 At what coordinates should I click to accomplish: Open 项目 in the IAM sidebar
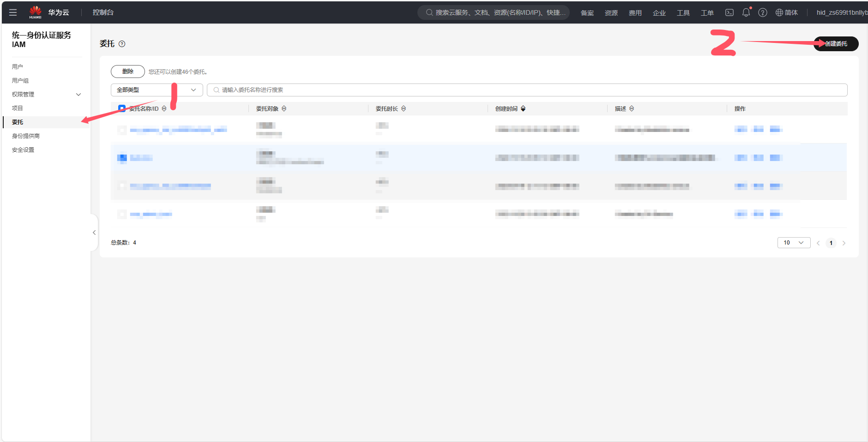(18, 108)
